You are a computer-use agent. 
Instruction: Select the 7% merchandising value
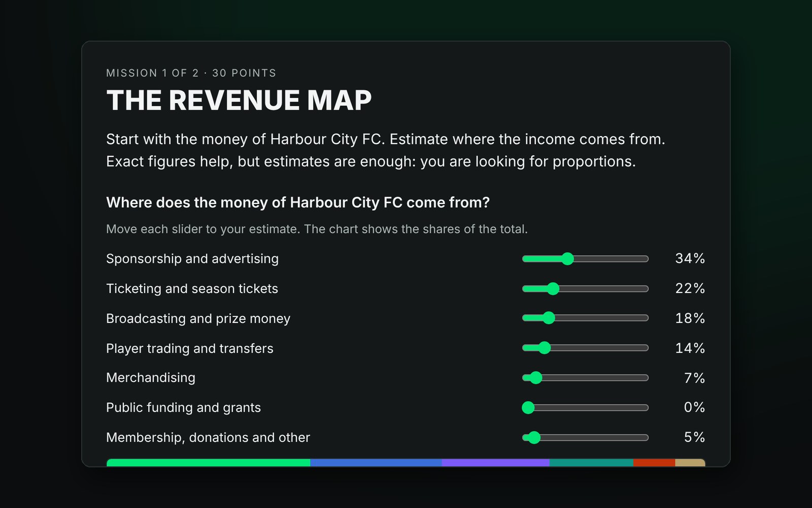click(x=694, y=378)
